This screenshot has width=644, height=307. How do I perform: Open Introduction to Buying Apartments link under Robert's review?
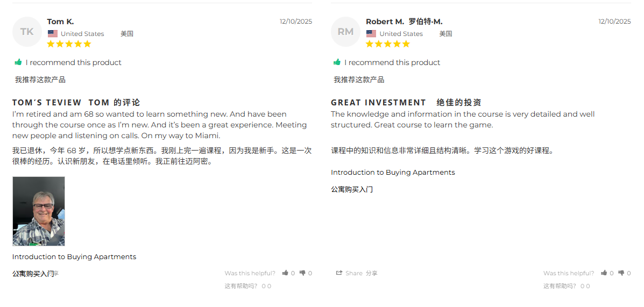393,173
